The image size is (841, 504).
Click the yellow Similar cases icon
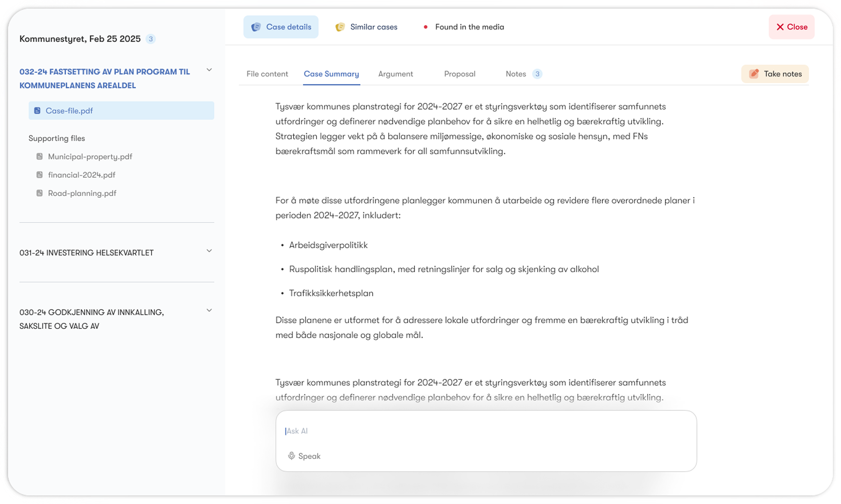[x=340, y=27]
